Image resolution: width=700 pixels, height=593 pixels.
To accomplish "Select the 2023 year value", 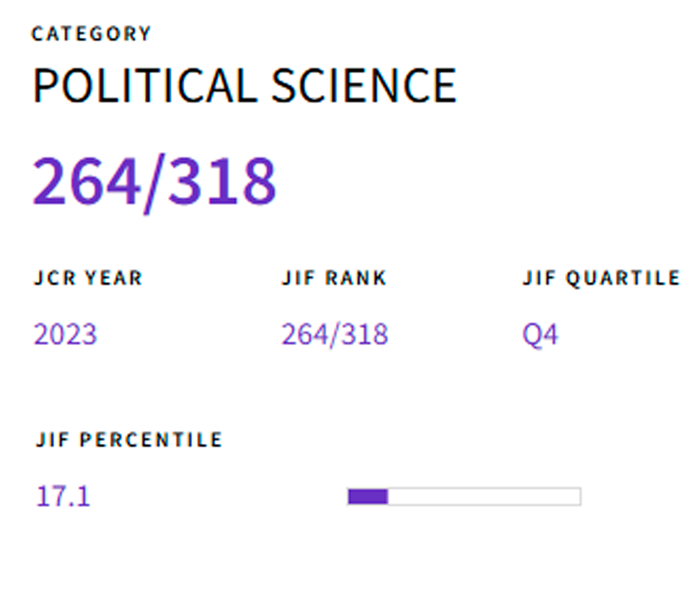I will pyautogui.click(x=65, y=334).
